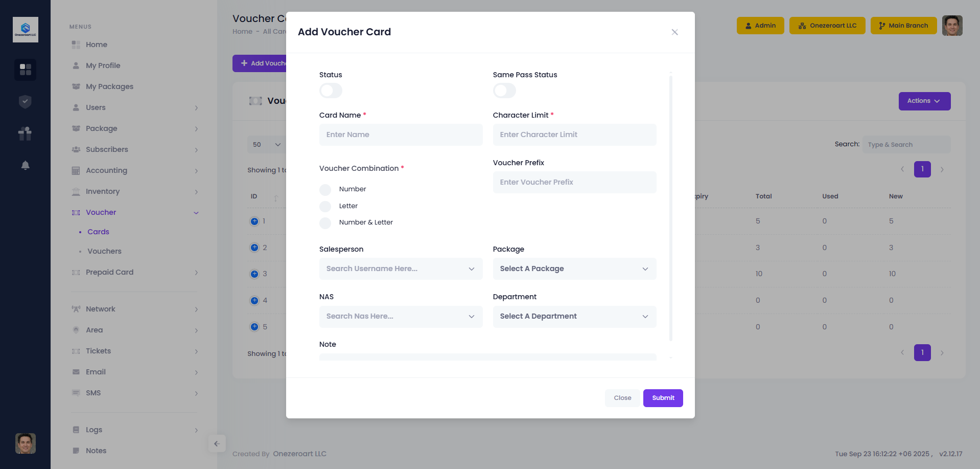This screenshot has width=980, height=469.
Task: Expand the Search Nas Here dropdown
Action: [401, 317]
